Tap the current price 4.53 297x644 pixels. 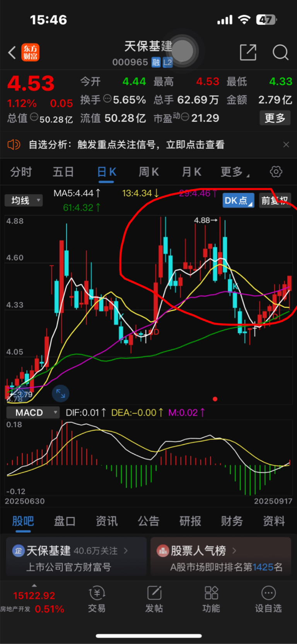pos(31,83)
